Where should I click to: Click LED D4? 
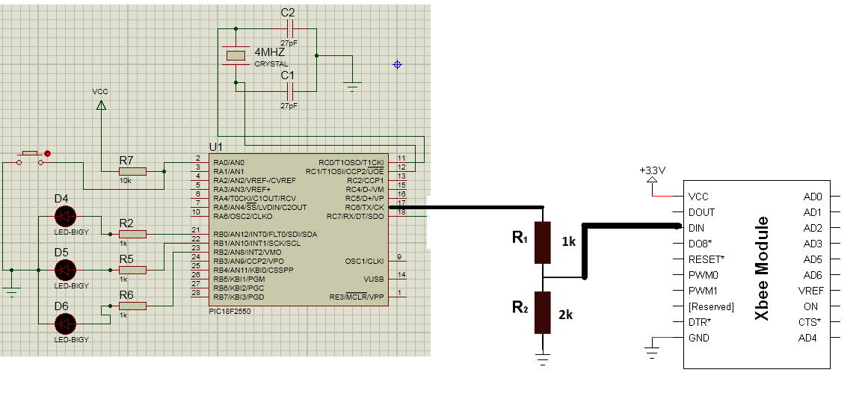pos(66,216)
